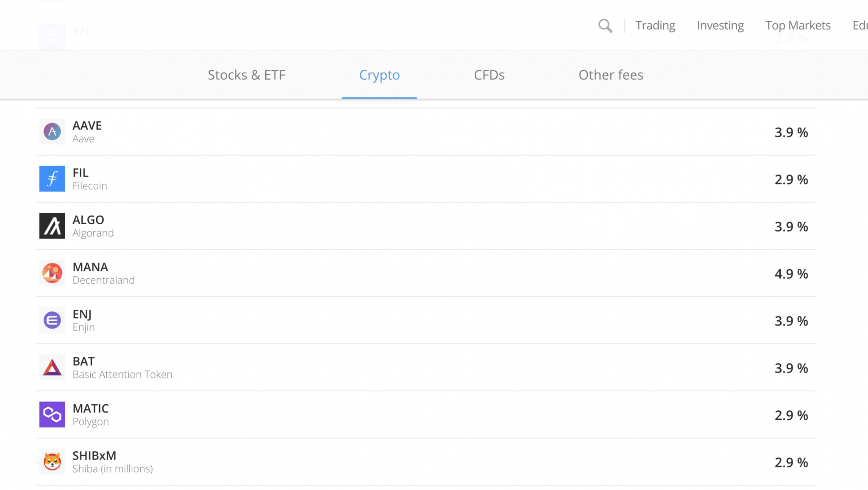Viewport: 868px width, 490px height.
Task: Click the Polygon MATIC logo
Action: pos(52,414)
